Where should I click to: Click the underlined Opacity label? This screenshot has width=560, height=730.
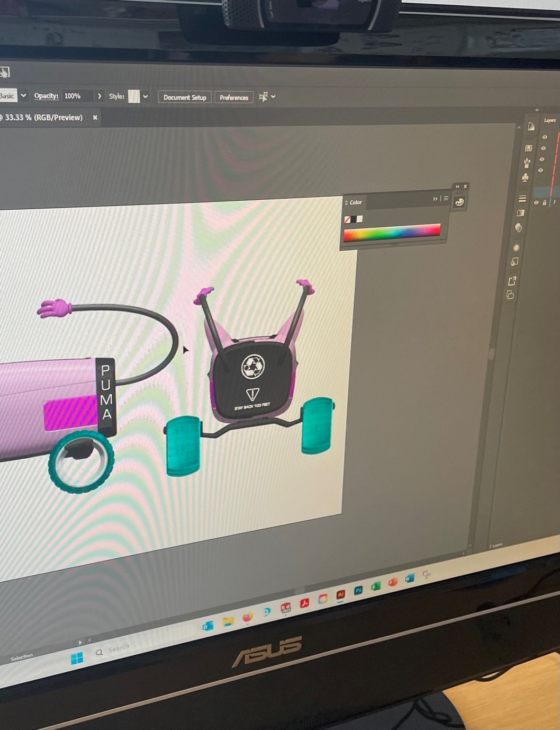tap(46, 96)
